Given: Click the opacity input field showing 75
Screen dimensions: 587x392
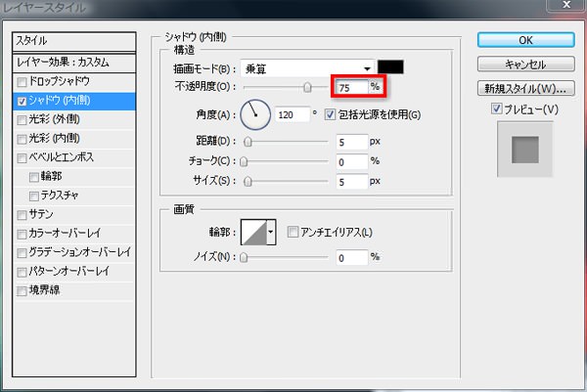Looking at the screenshot, I should pyautogui.click(x=349, y=88).
